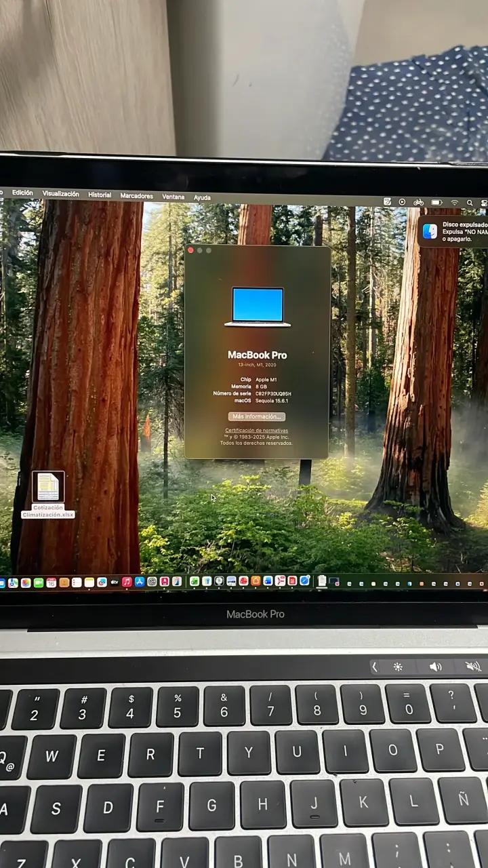The image size is (488, 868).
Task: Close the MacBook Pro about window
Action: point(190,250)
